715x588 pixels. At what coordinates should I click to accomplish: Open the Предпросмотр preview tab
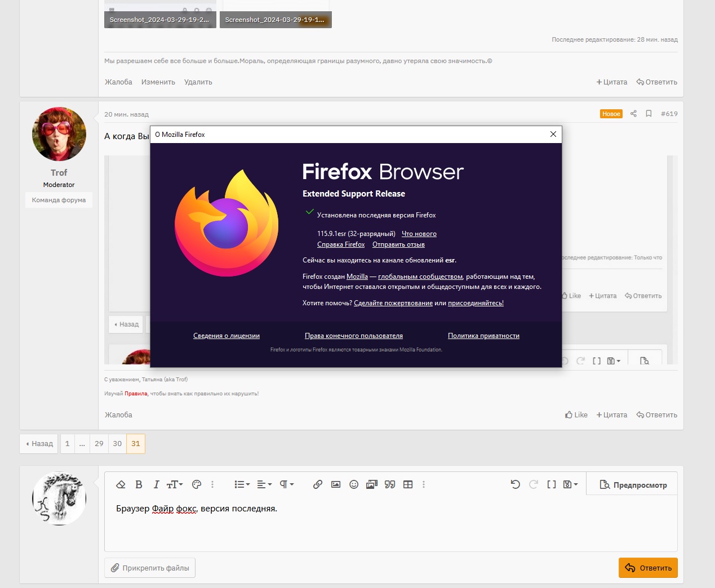[x=633, y=485]
